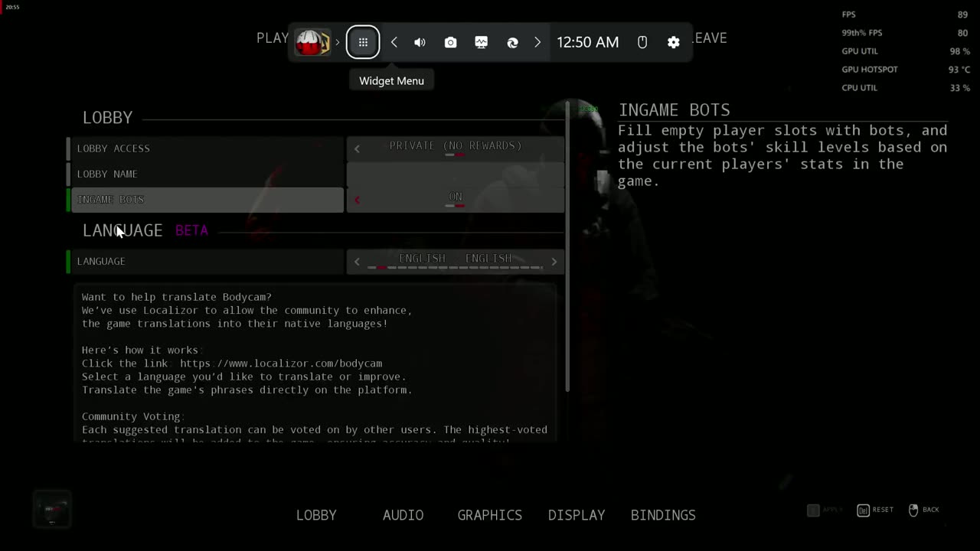980x551 pixels.
Task: Click the PLAY menu item at top
Action: click(x=273, y=38)
